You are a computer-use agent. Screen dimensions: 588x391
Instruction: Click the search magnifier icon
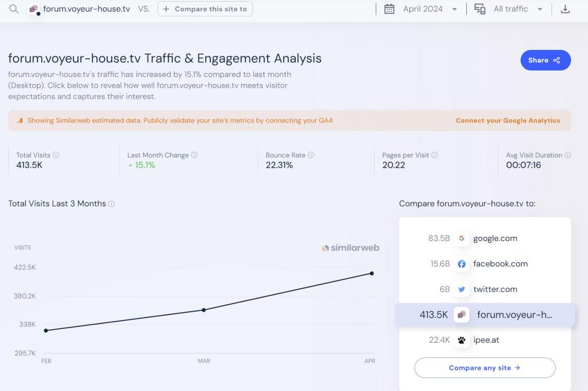[x=14, y=9]
